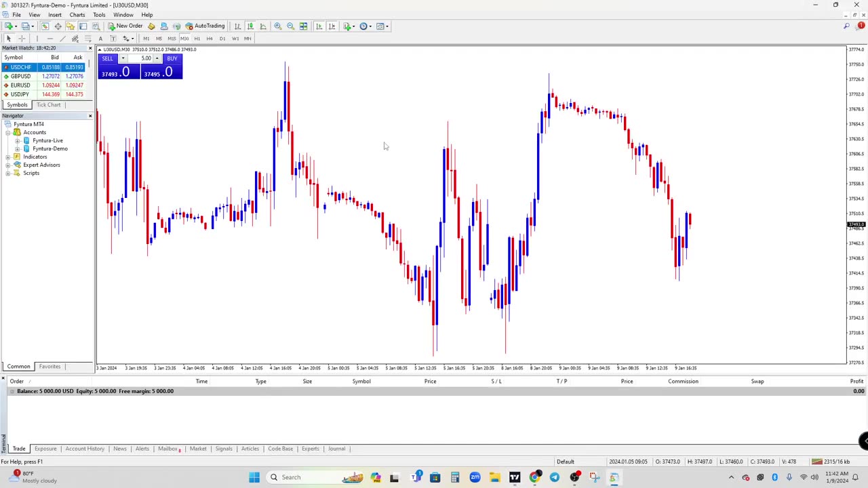This screenshot has width=868, height=488.
Task: Toggle the AutoTrading button
Action: 205,26
